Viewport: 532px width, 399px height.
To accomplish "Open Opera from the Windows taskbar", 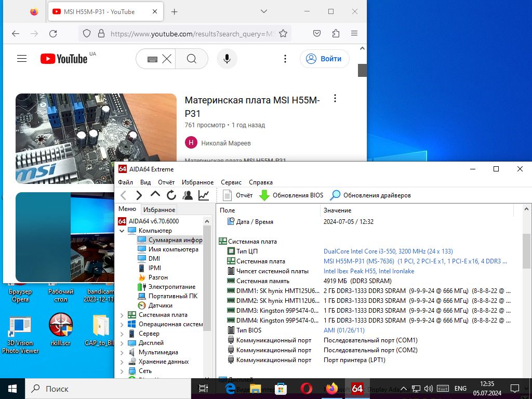I will (x=306, y=389).
